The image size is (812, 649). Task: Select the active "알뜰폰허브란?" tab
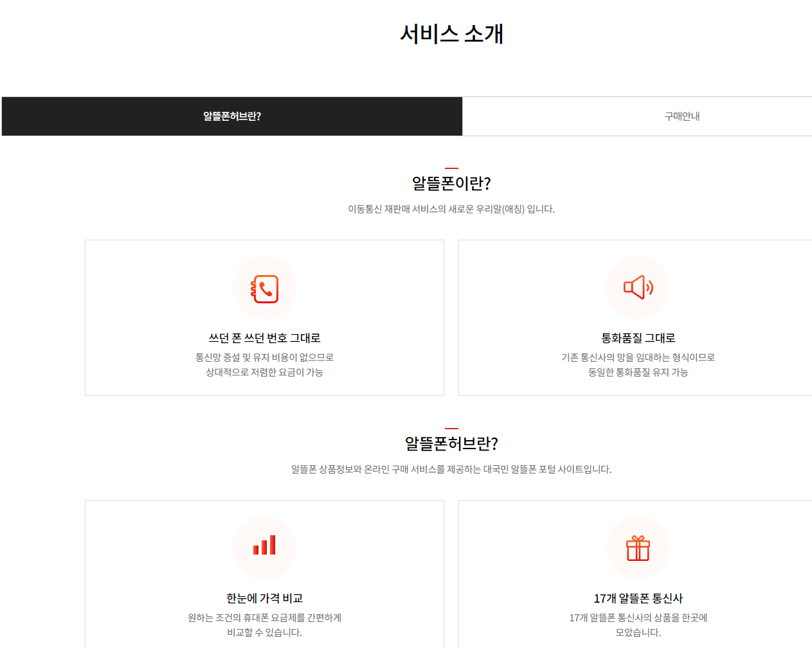[x=232, y=116]
